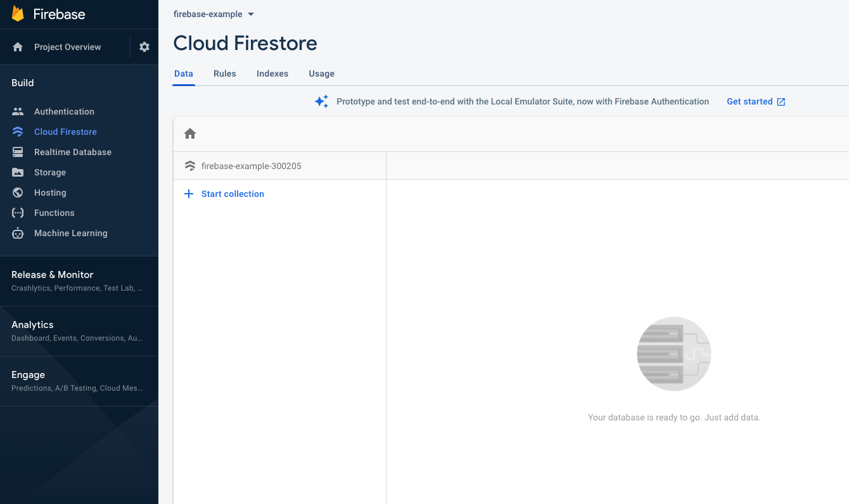Screen dimensions: 849x504
Task: Click Start collection link
Action: (x=233, y=194)
